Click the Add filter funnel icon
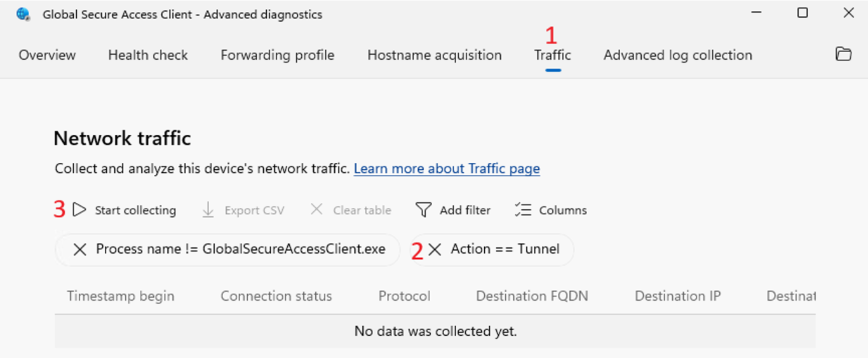This screenshot has width=868, height=358. tap(423, 210)
